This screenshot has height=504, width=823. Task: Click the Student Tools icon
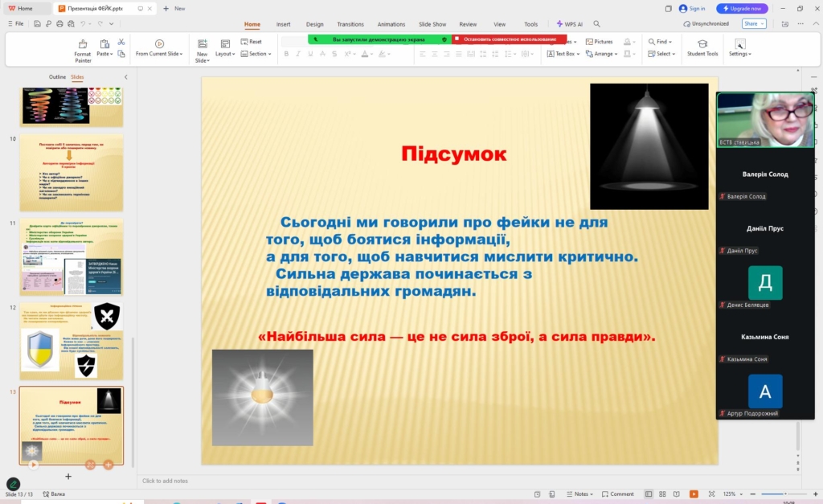[702, 44]
